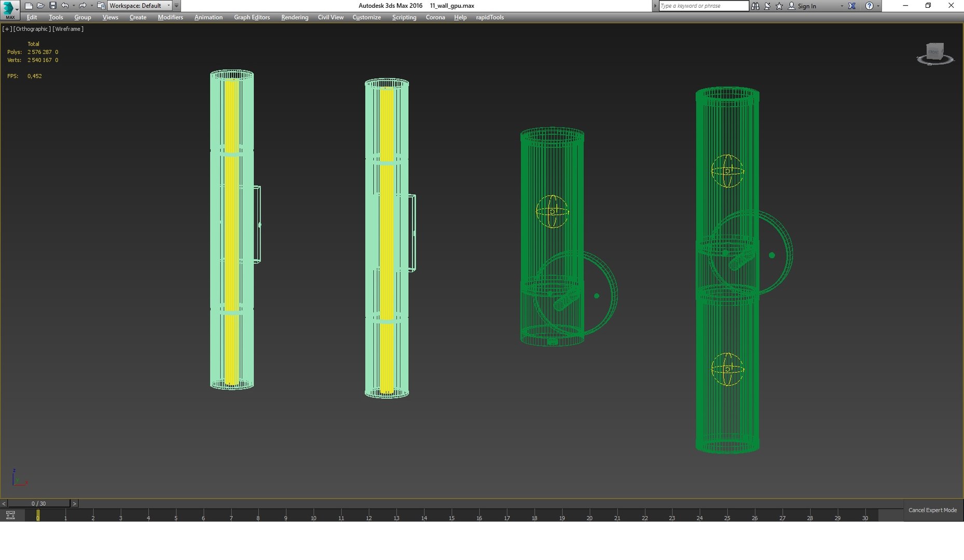Open the Communication Center satellite icon
This screenshot has height=560, width=964.
pyautogui.click(x=767, y=6)
